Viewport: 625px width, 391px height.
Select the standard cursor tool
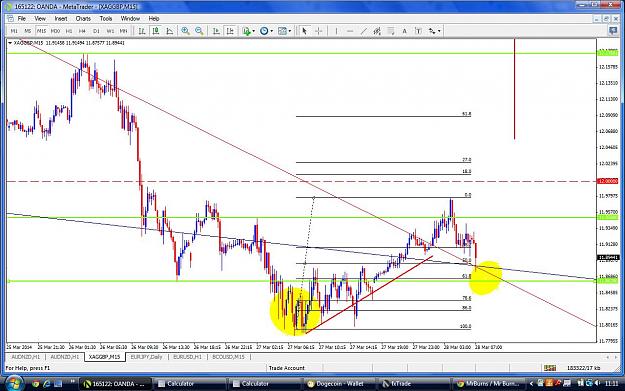click(305, 31)
